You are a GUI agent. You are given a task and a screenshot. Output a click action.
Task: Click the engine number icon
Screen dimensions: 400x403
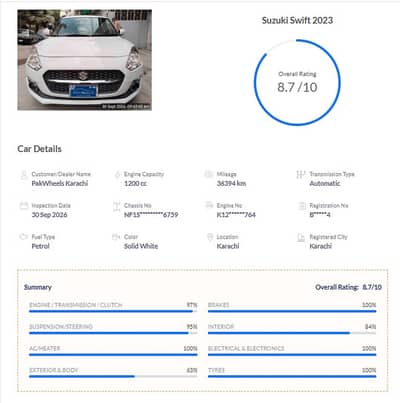tap(209, 205)
